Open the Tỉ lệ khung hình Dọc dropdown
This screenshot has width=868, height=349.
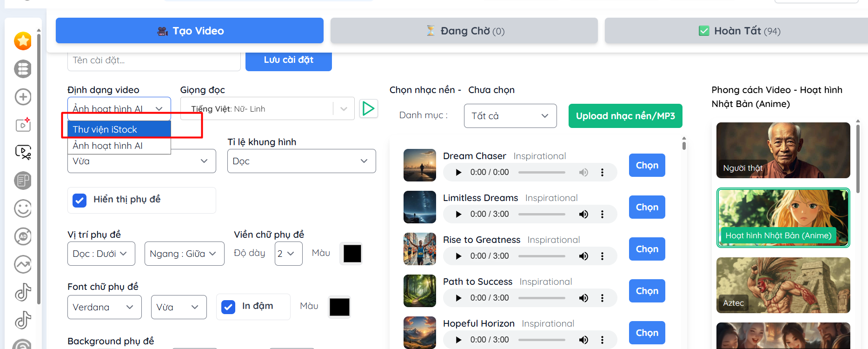tap(301, 161)
